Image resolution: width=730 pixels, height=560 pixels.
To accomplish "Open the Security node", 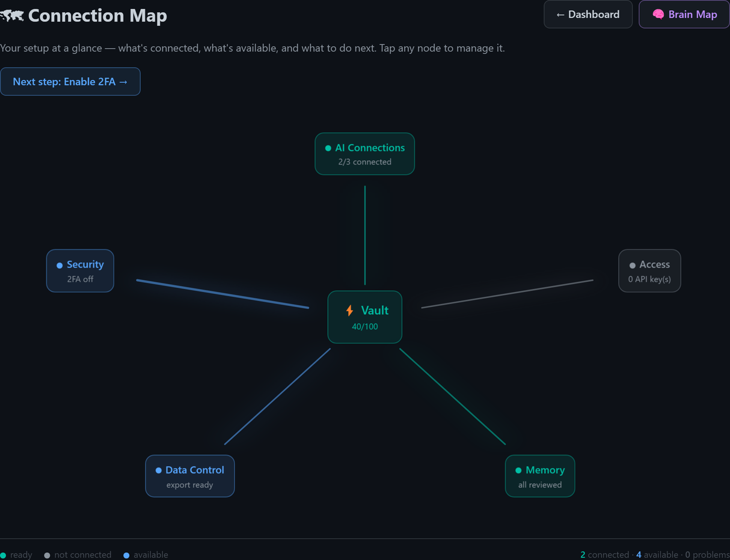I will 80,271.
